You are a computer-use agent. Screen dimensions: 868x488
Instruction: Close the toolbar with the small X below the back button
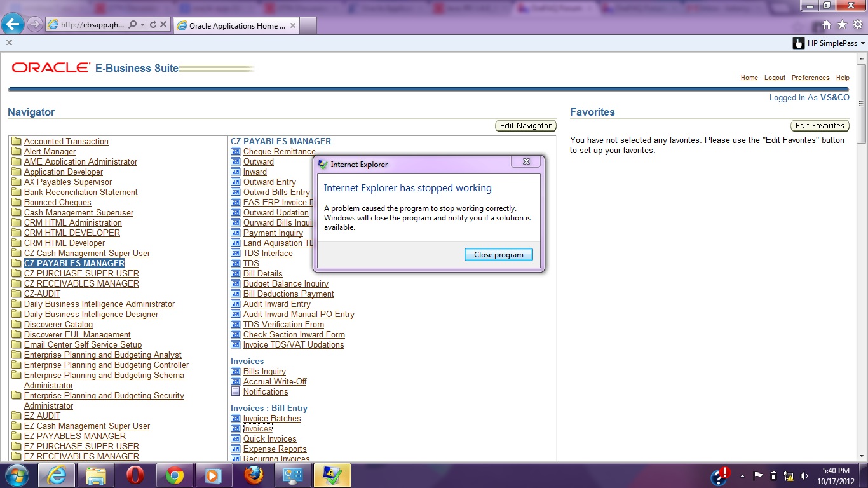pos(9,43)
